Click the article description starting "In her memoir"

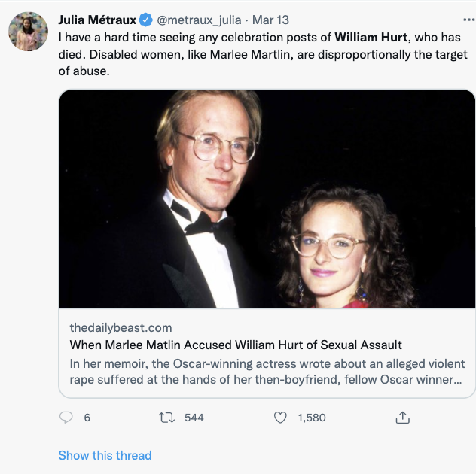pos(265,371)
